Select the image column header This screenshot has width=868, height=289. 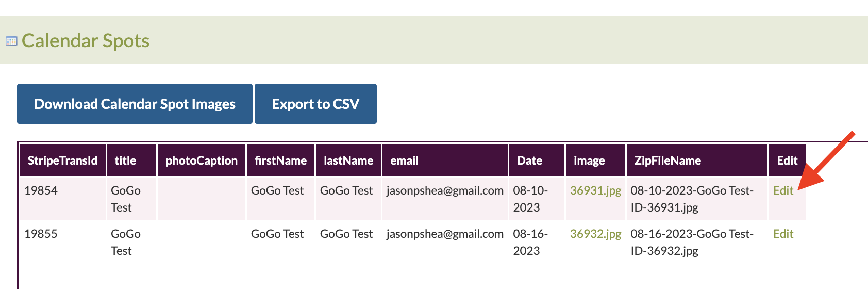tap(595, 160)
